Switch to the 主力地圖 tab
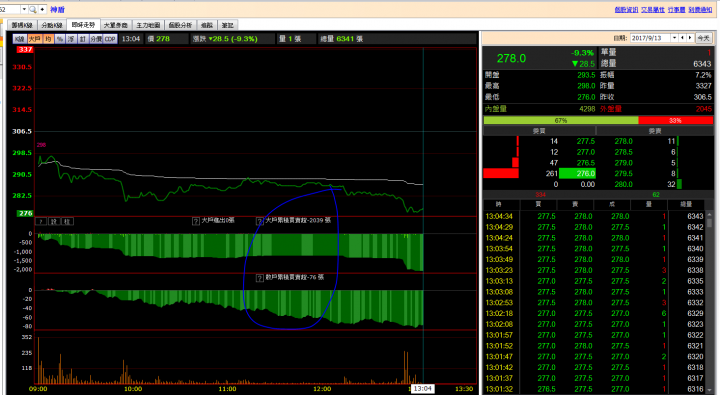The width and height of the screenshot is (720, 395). (148, 25)
